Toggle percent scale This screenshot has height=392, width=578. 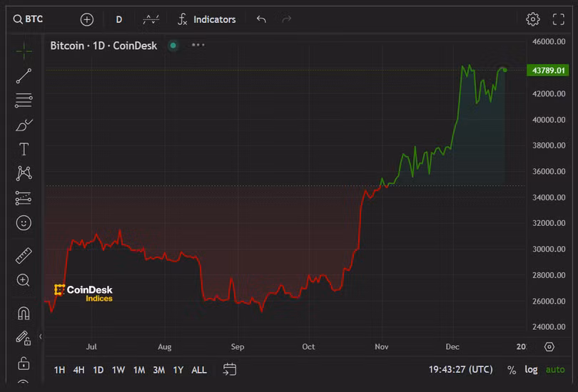tap(511, 370)
